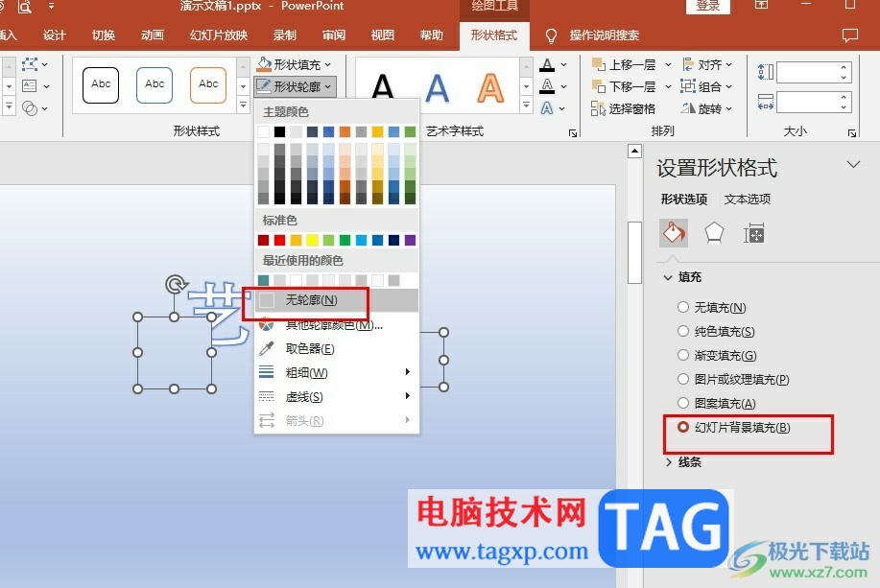The width and height of the screenshot is (880, 588).
Task: Open the comments speech bubble icon
Action: (850, 35)
